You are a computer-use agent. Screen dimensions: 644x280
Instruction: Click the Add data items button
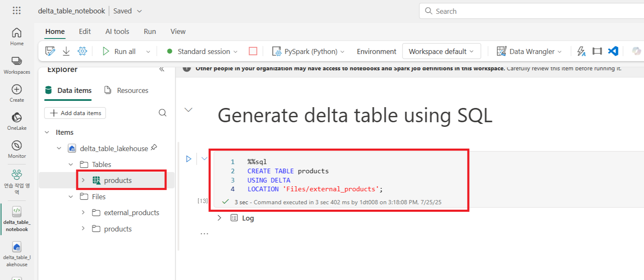point(75,113)
